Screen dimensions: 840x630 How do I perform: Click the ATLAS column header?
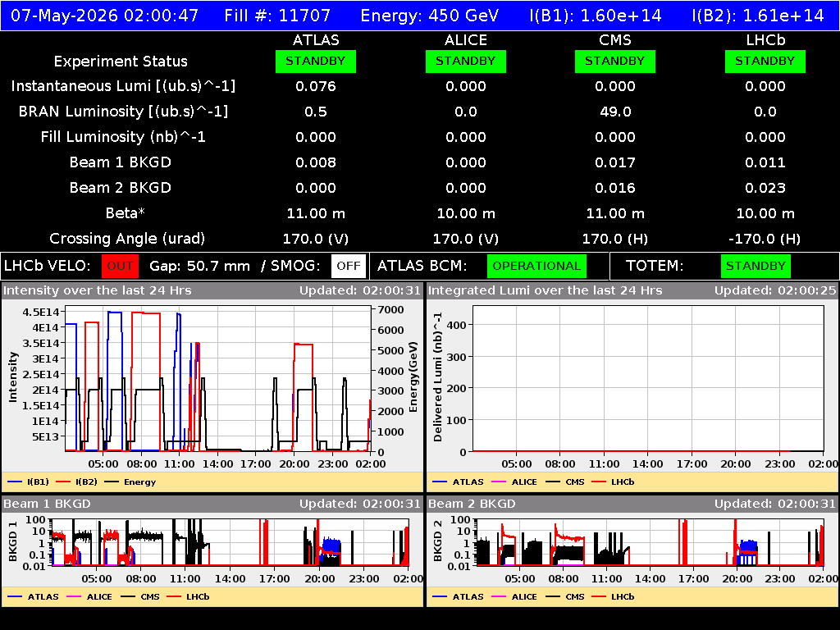pos(316,40)
